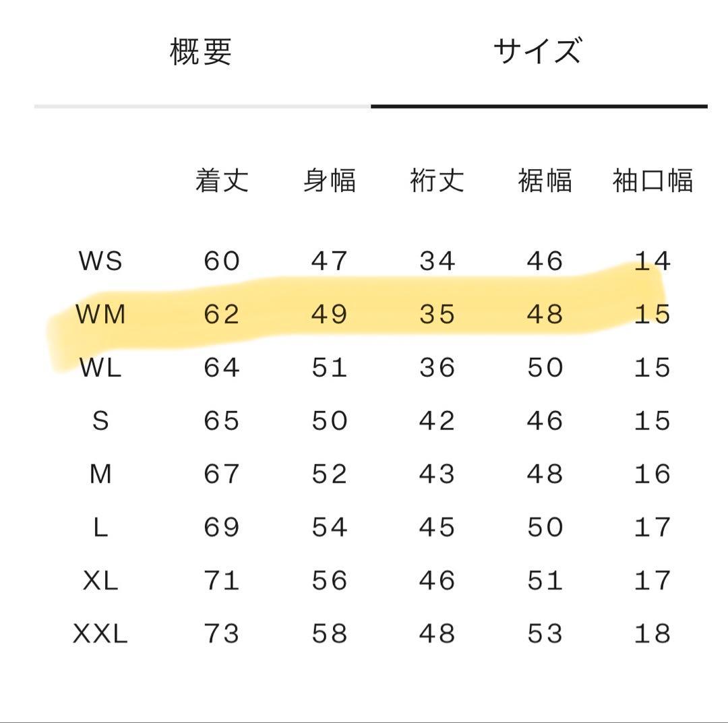Click the 着丈 value 62 for WM
This screenshot has height=723, width=728.
pos(222,314)
